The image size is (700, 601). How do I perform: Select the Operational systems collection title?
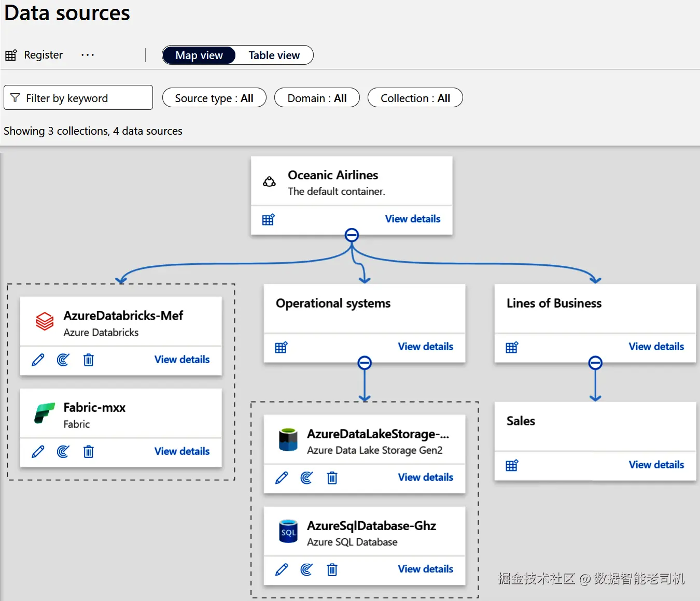pyautogui.click(x=333, y=304)
